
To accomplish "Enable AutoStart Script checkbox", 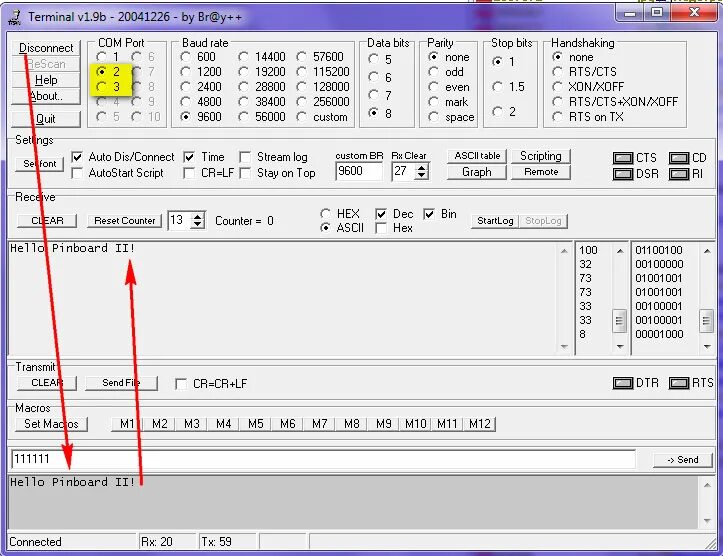I will click(77, 173).
